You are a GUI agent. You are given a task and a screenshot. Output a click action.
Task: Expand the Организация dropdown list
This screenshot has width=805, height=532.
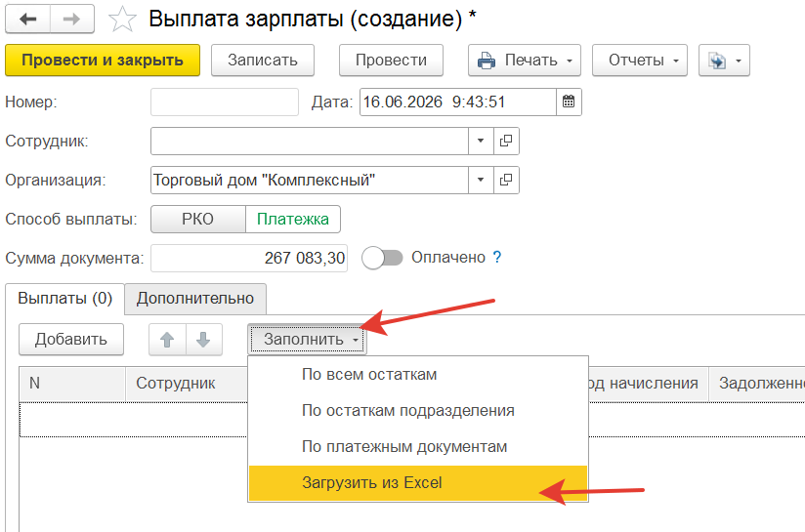tap(481, 180)
